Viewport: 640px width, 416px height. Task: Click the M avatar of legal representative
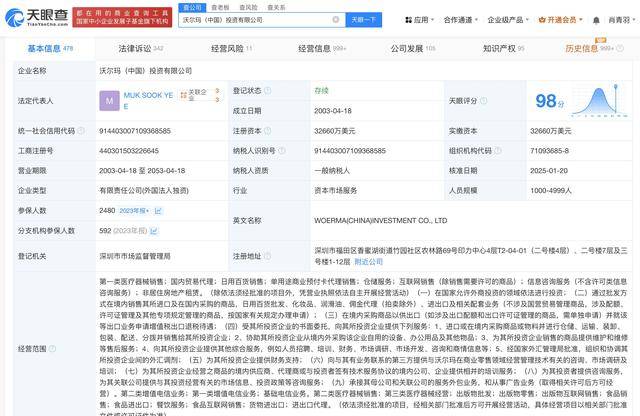tap(109, 101)
